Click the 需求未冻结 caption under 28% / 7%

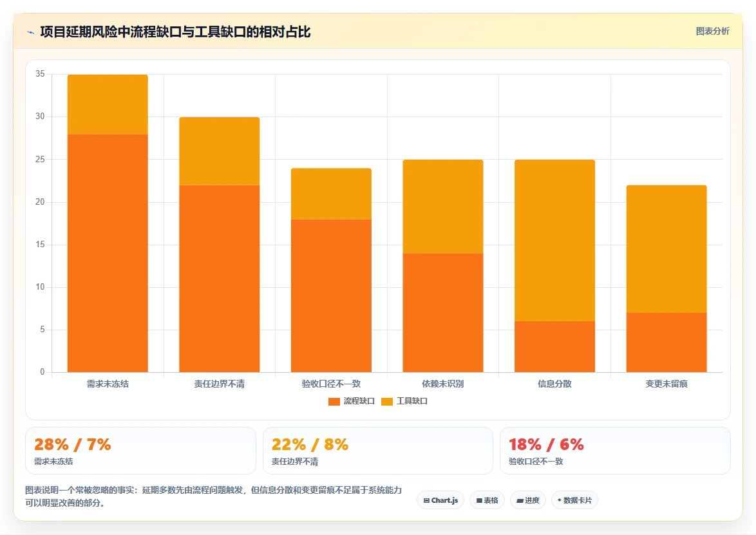(53, 461)
